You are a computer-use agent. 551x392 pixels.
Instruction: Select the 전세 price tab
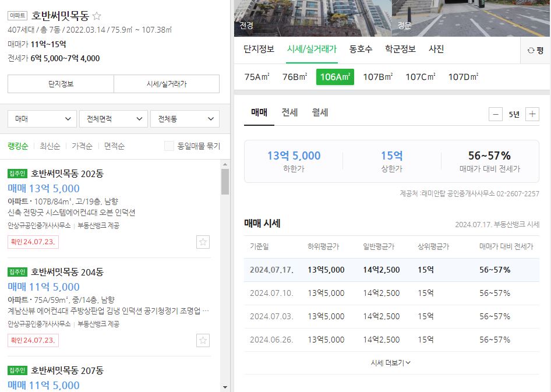(289, 113)
